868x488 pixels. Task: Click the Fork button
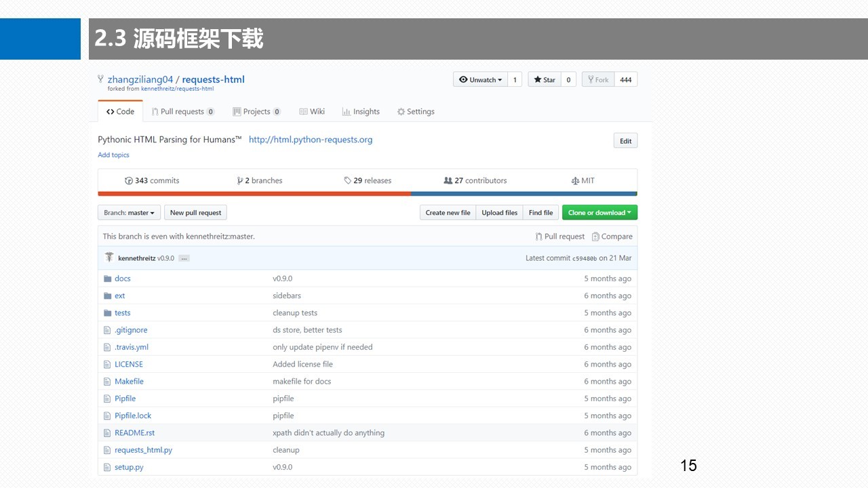(599, 79)
